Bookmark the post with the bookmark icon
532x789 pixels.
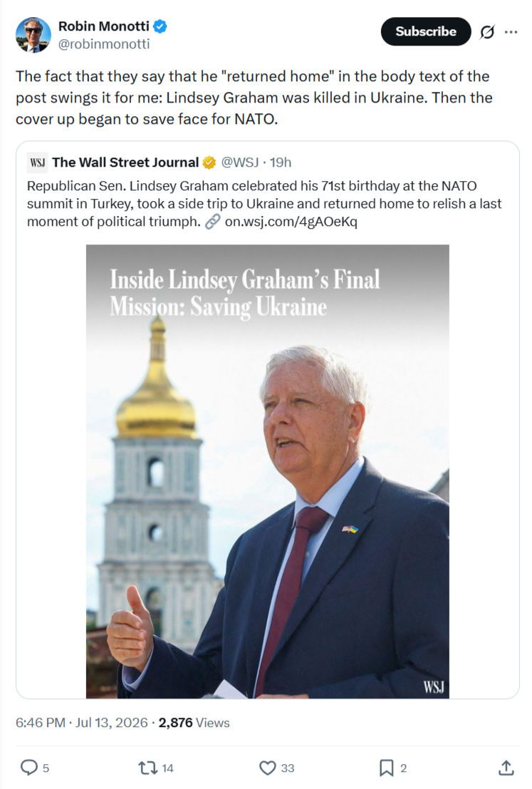(x=386, y=768)
